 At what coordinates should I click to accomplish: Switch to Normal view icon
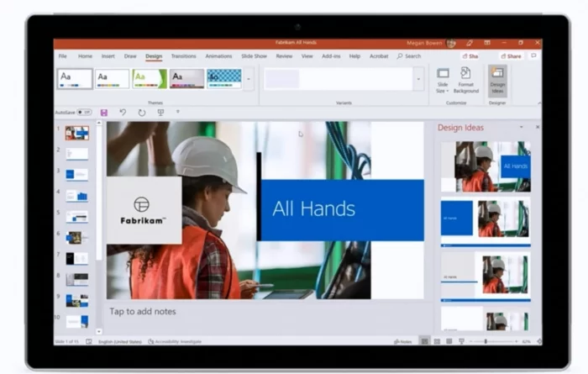coord(424,341)
